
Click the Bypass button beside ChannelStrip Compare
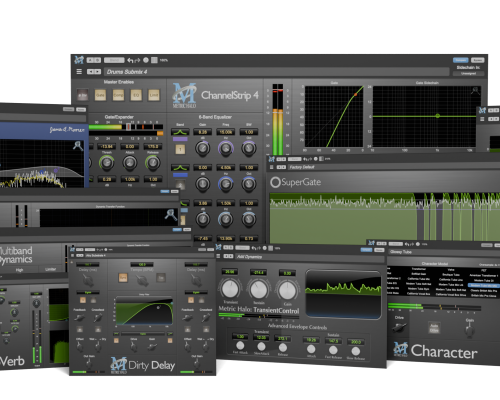coord(477,60)
